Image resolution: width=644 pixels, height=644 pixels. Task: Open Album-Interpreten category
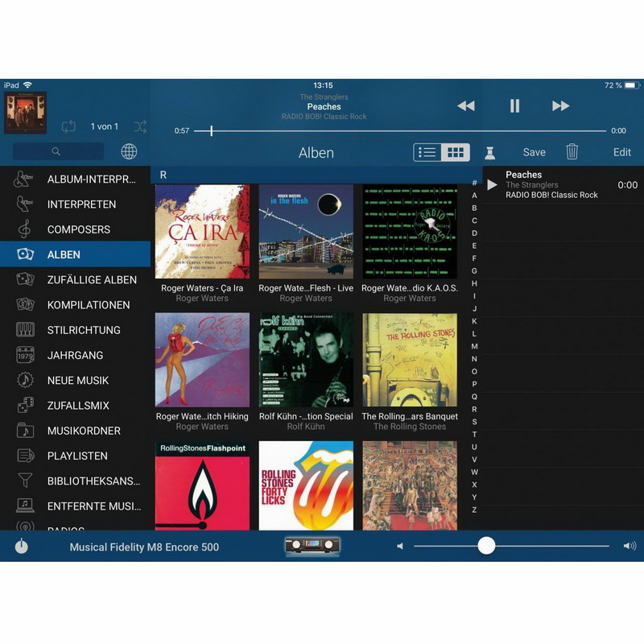tap(75, 179)
